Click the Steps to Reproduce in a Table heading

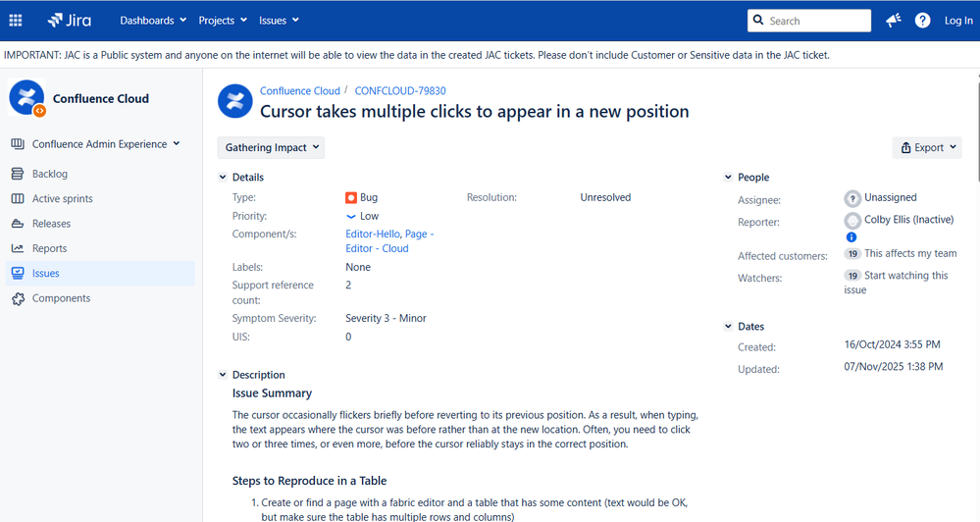[x=309, y=481]
